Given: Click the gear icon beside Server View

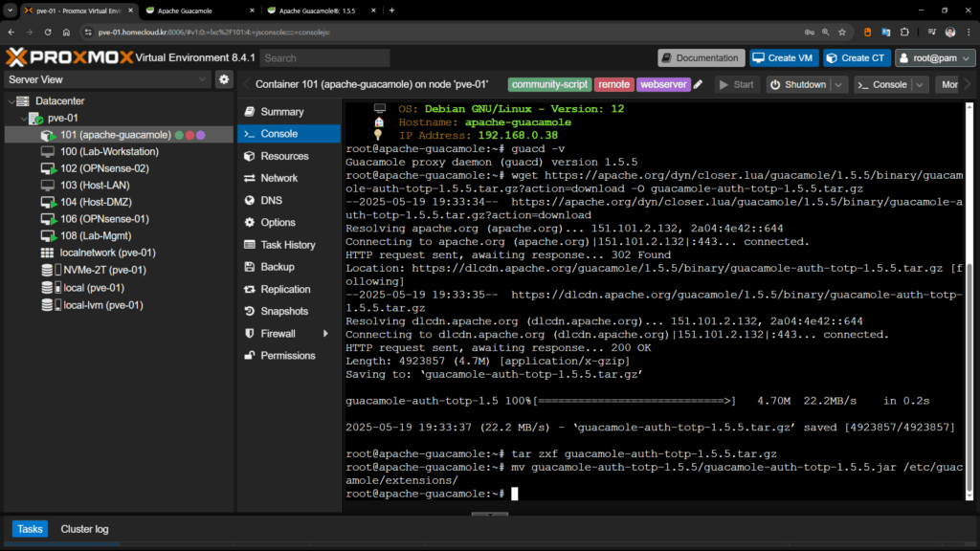Looking at the screenshot, I should click(x=224, y=79).
